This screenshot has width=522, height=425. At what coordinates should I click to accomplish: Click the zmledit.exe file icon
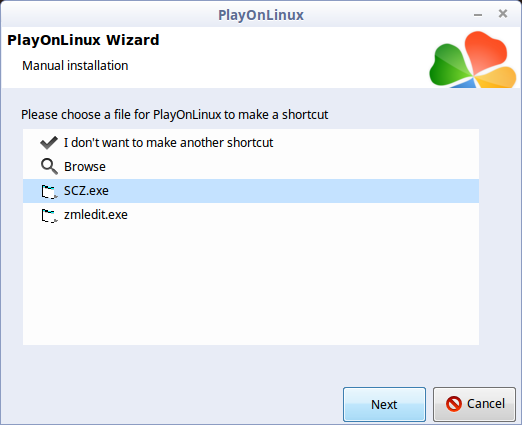[x=49, y=215]
